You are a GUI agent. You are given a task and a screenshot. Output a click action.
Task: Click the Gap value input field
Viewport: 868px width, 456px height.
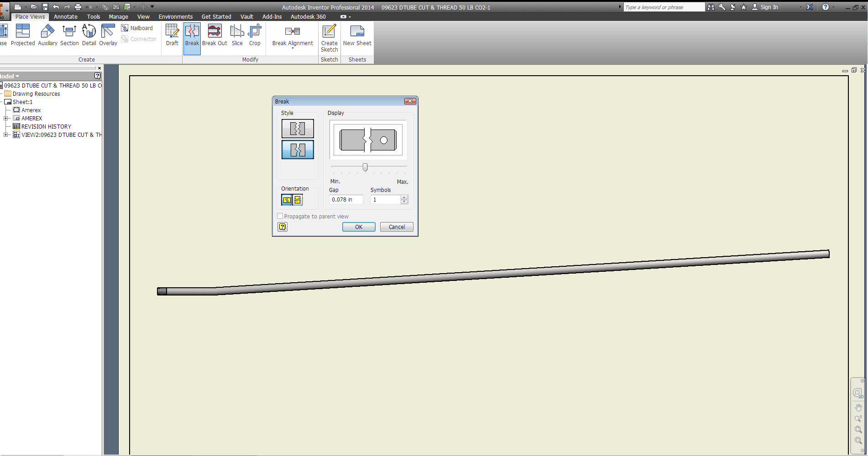[x=346, y=200]
